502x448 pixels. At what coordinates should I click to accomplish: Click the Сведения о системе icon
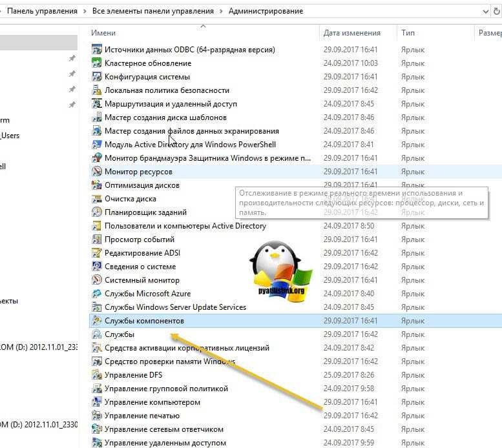pos(97,267)
